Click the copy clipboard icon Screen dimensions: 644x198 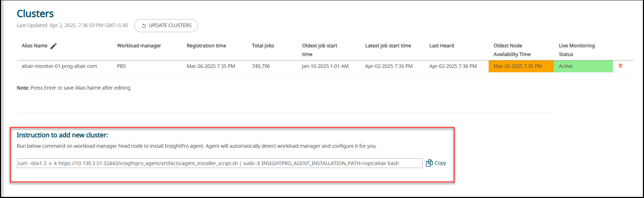(x=429, y=163)
